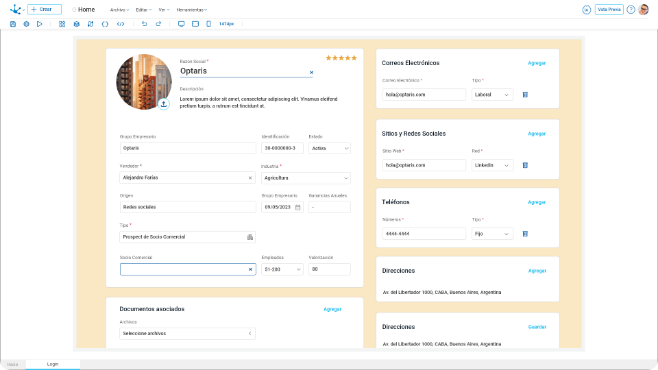
Task: Delete the LinkedIn website row
Action: (x=525, y=165)
